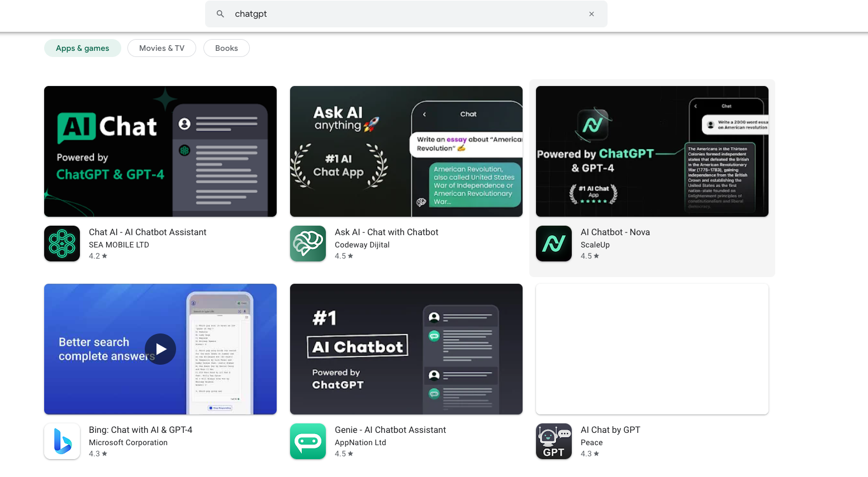
Task: Open Ask AI - Chat with Chatbot title
Action: pos(386,232)
